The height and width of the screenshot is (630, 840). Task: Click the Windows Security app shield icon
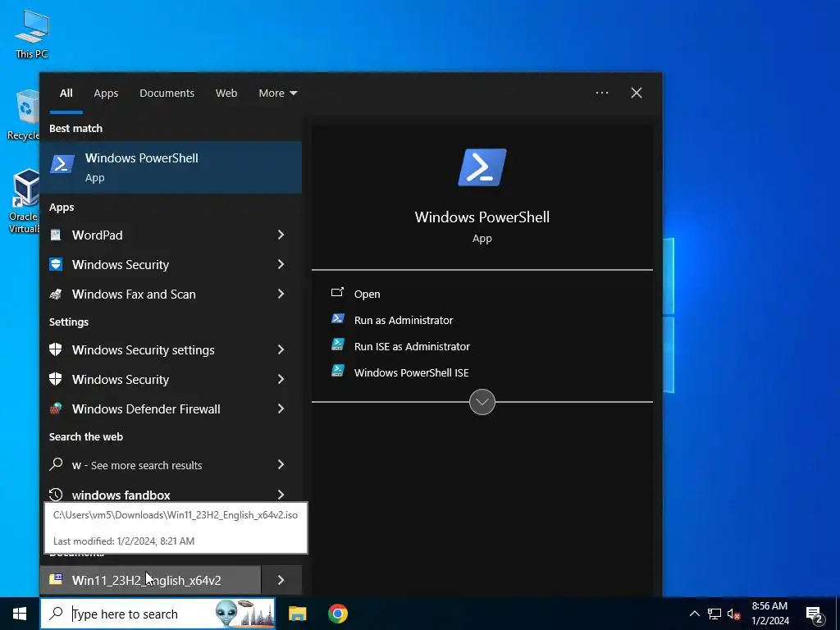click(56, 264)
